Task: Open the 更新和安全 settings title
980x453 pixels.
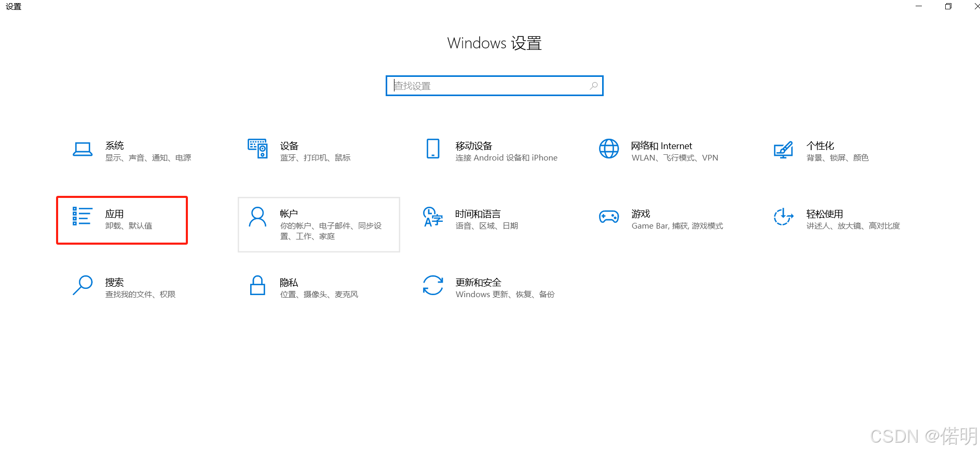Action: pos(479,282)
